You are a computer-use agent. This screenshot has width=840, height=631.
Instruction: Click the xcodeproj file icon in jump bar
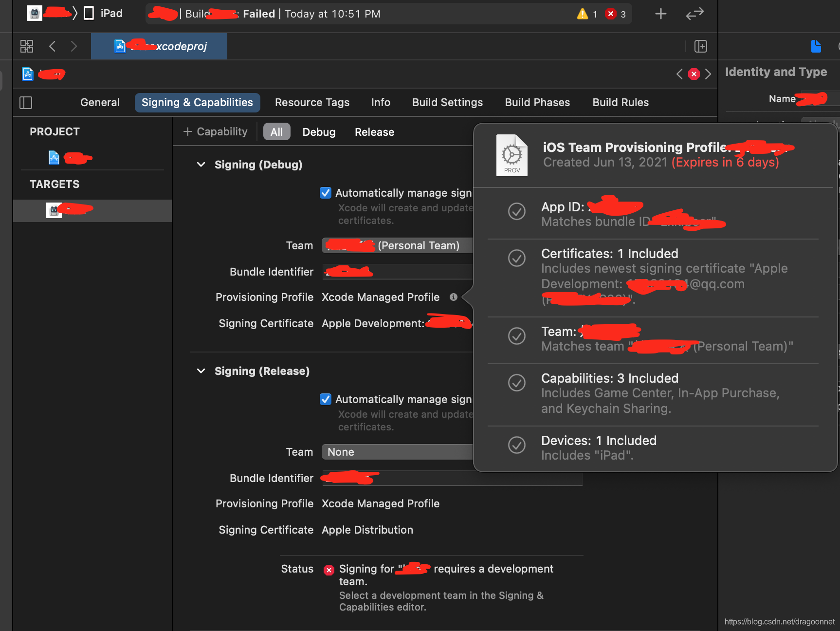[x=28, y=74]
